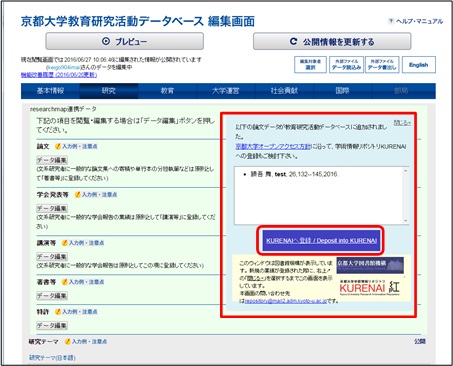The width and height of the screenshot is (453, 366).
Task: Select the 研究 tab
Action: point(109,91)
